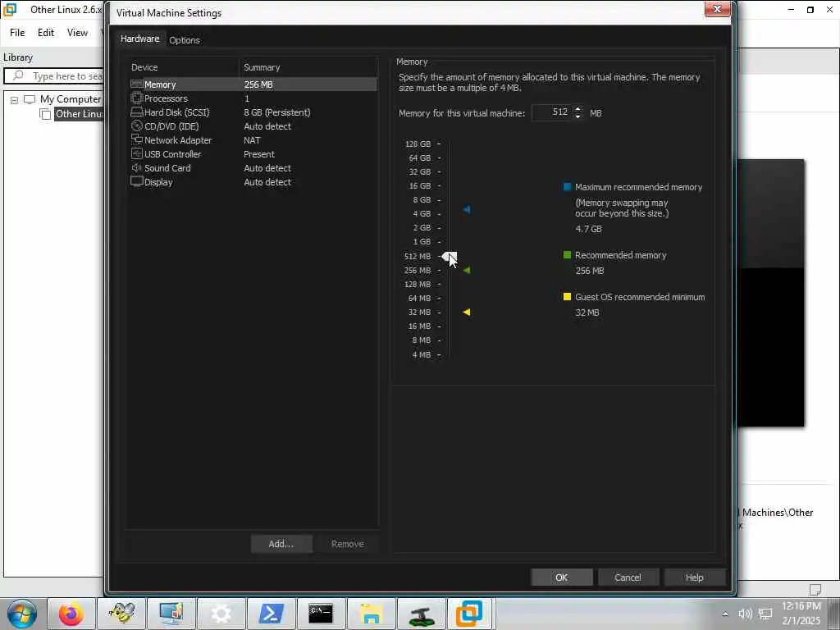This screenshot has height=630, width=840.
Task: Click the '4 MB' scale label
Action: [x=421, y=354]
